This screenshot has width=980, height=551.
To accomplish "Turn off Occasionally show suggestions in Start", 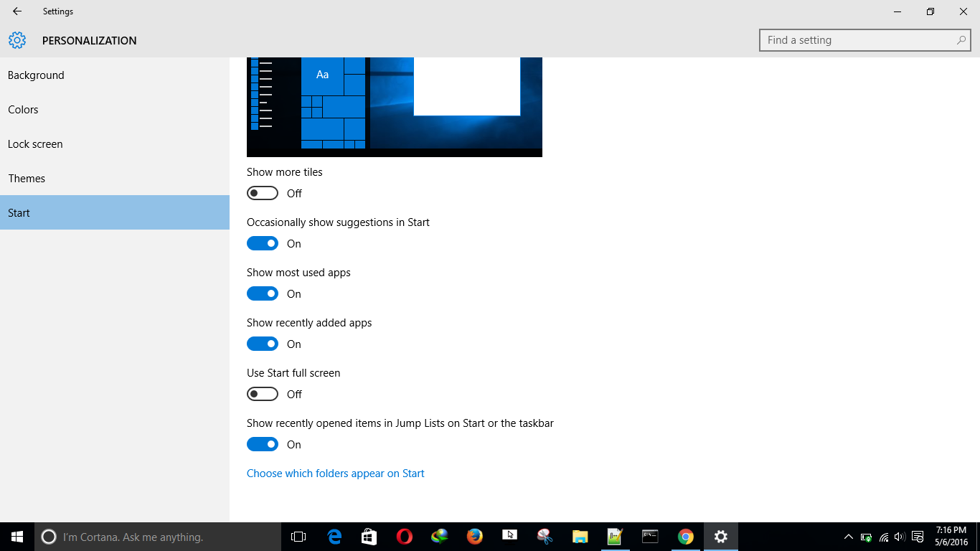I will [263, 244].
